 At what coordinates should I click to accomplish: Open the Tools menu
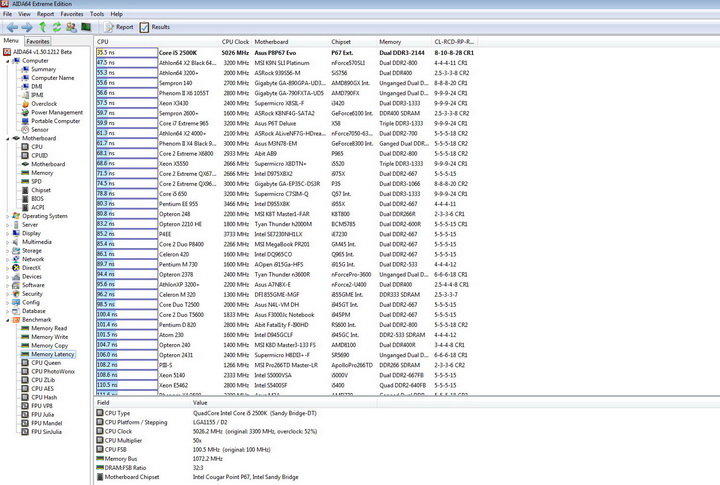97,14
